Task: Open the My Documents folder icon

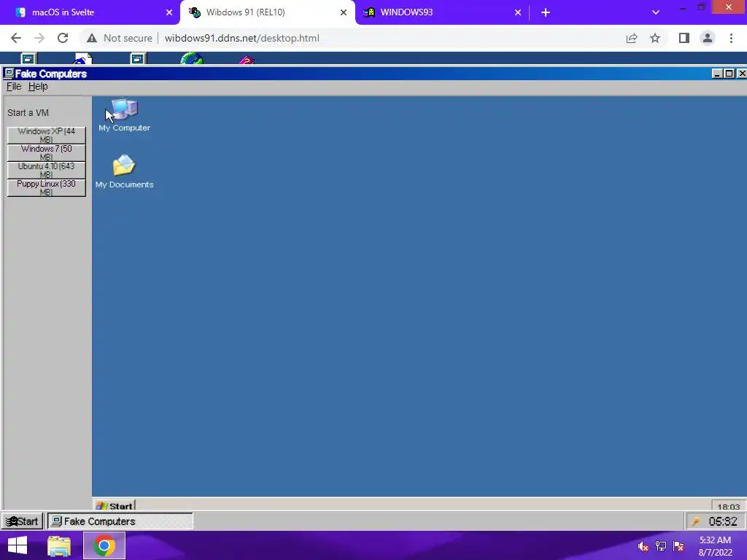Action: point(124,171)
